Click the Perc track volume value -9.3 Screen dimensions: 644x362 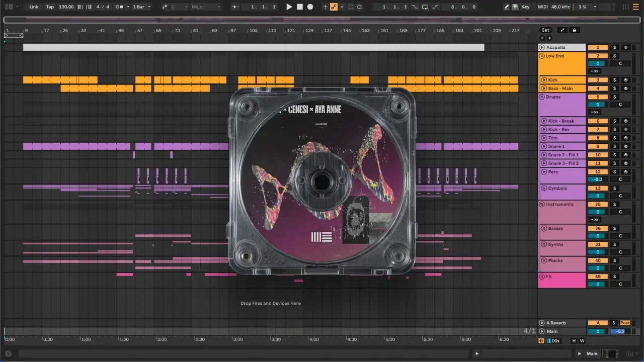[x=598, y=179]
